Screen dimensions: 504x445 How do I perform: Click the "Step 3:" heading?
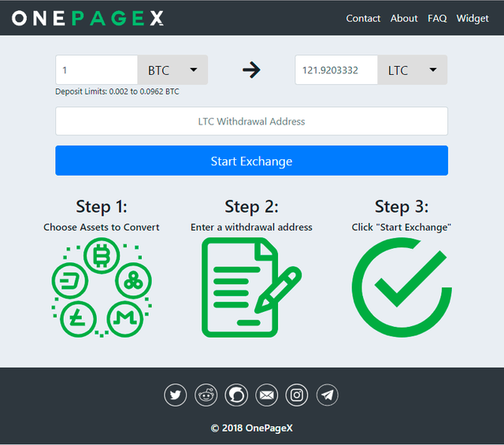tap(402, 206)
